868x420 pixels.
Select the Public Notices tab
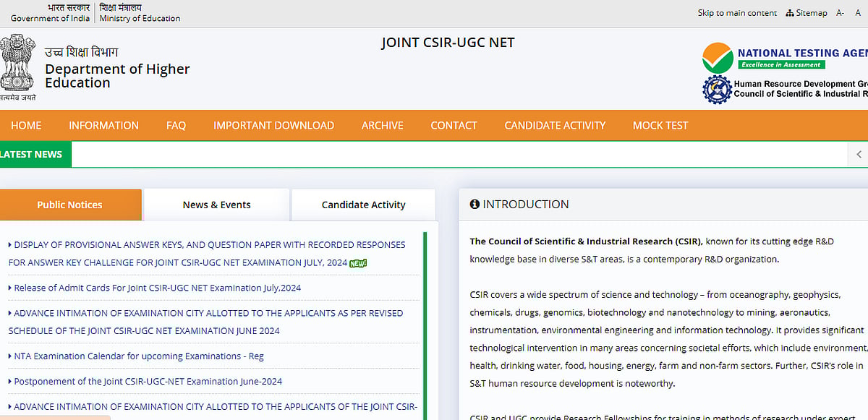pos(69,205)
